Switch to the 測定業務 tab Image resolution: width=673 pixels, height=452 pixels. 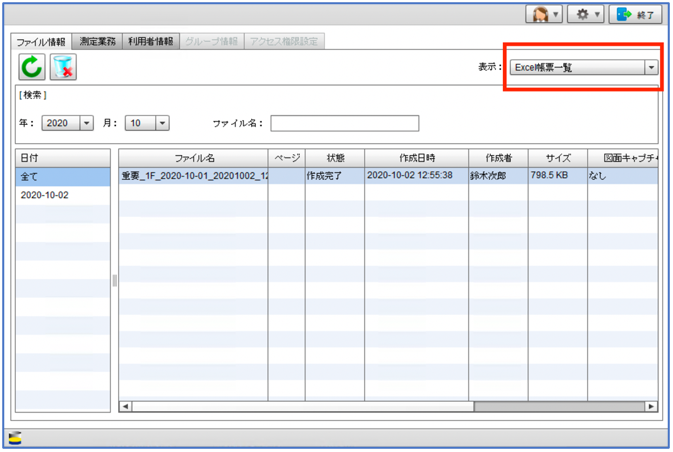click(97, 42)
